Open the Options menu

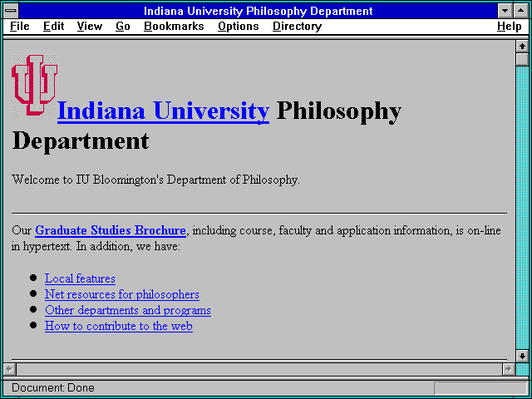(x=239, y=27)
